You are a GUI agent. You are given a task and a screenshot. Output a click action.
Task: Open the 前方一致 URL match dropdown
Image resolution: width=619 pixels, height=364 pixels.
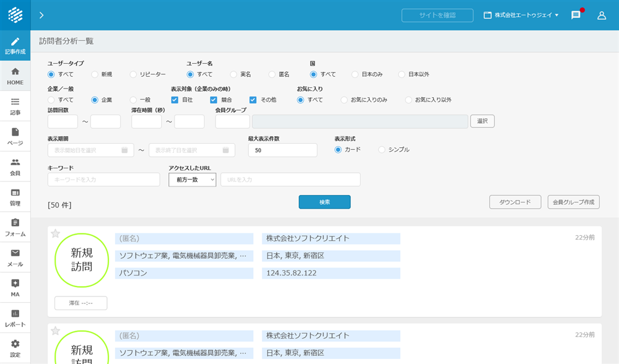pyautogui.click(x=193, y=180)
